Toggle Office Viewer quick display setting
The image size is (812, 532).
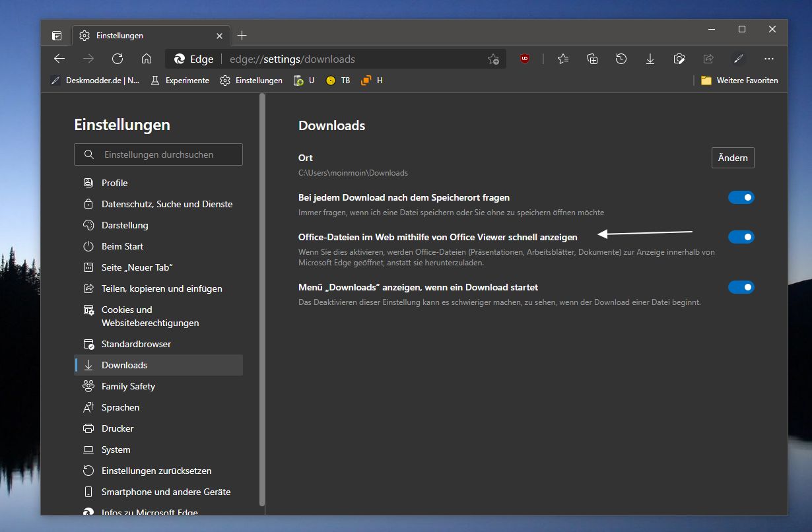coord(741,237)
